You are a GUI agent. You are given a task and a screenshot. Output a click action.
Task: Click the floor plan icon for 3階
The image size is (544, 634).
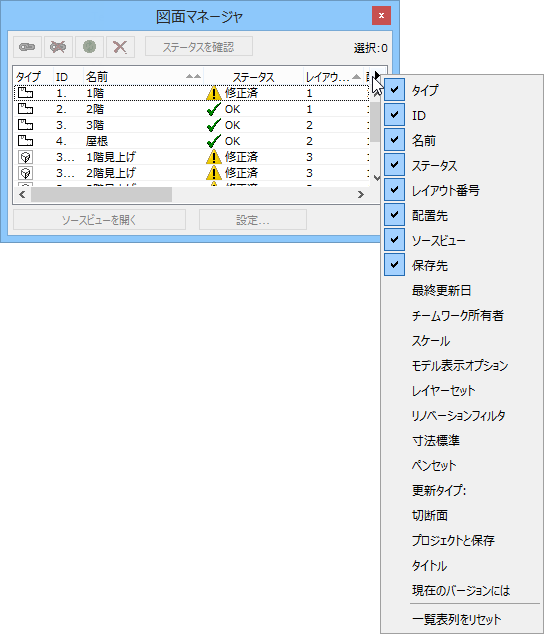[x=25, y=125]
